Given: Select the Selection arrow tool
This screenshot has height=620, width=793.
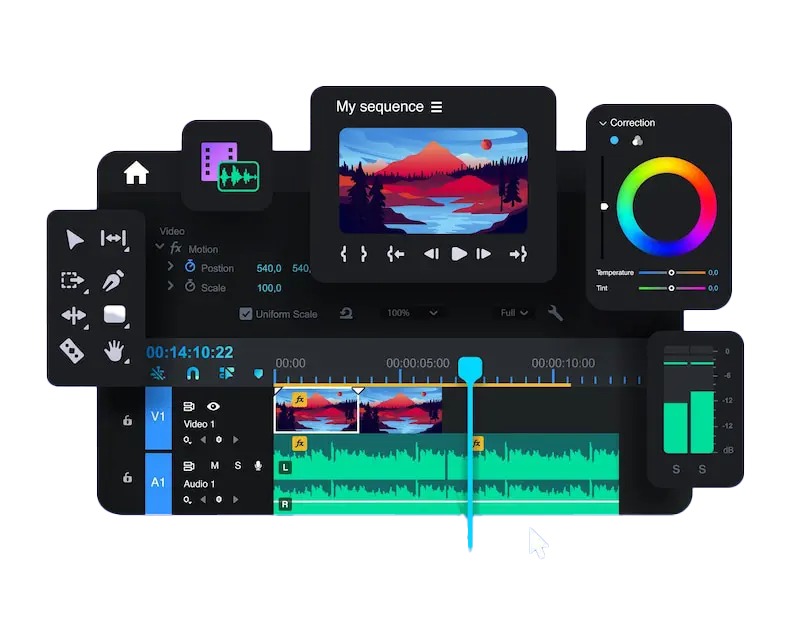Looking at the screenshot, I should (74, 239).
